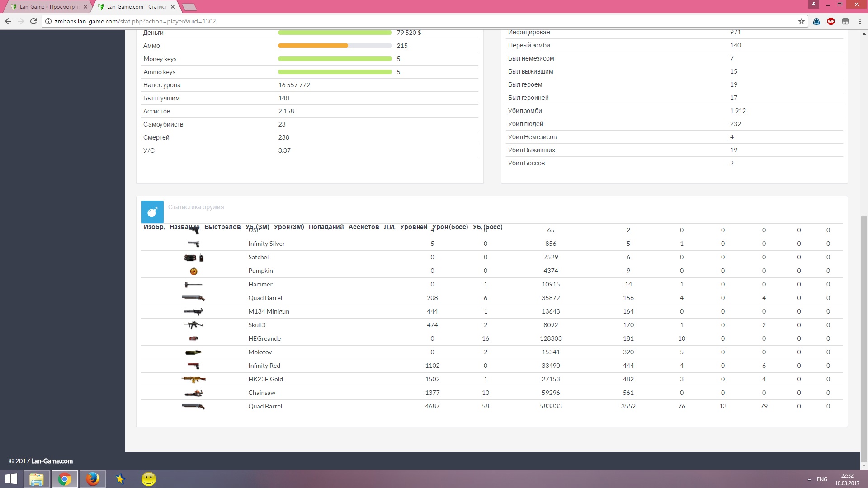Show hidden system tray icons arrow
868x488 pixels.
[x=809, y=479]
